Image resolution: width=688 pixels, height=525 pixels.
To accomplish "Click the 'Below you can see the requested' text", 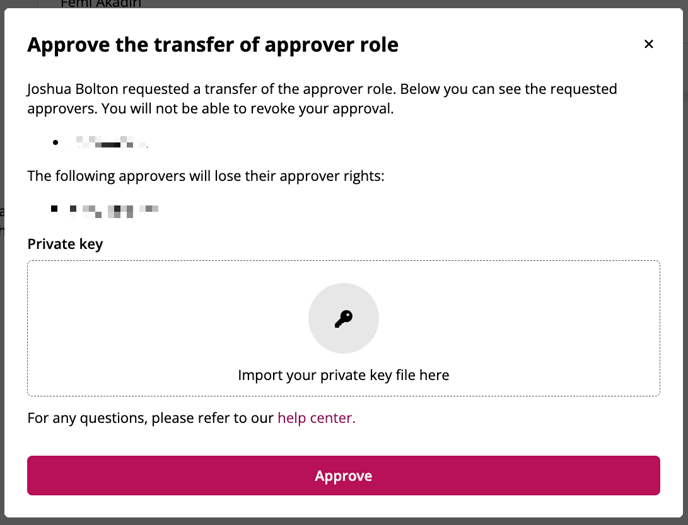I will [x=509, y=89].
